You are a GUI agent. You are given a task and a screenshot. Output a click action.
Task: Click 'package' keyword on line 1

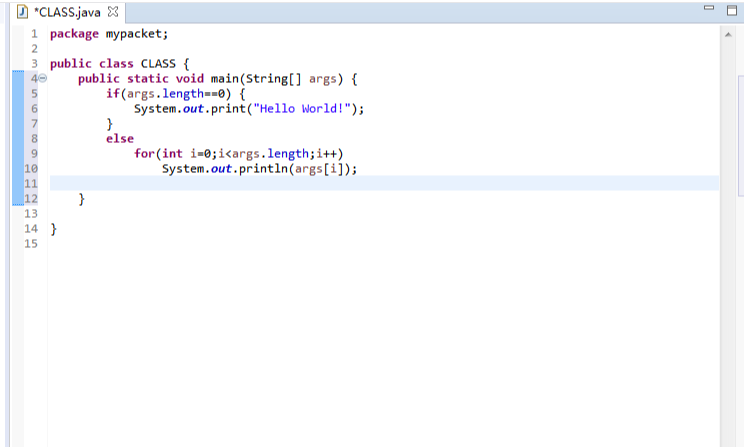point(74,34)
